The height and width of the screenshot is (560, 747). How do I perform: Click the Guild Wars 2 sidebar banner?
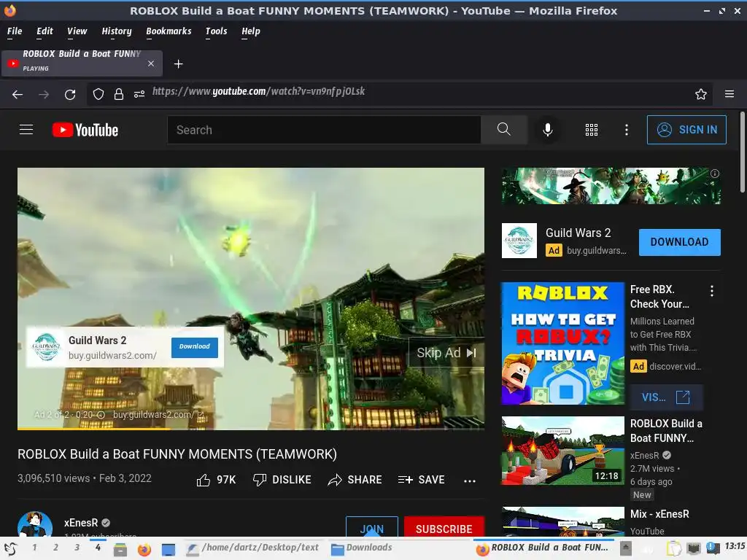point(611,186)
